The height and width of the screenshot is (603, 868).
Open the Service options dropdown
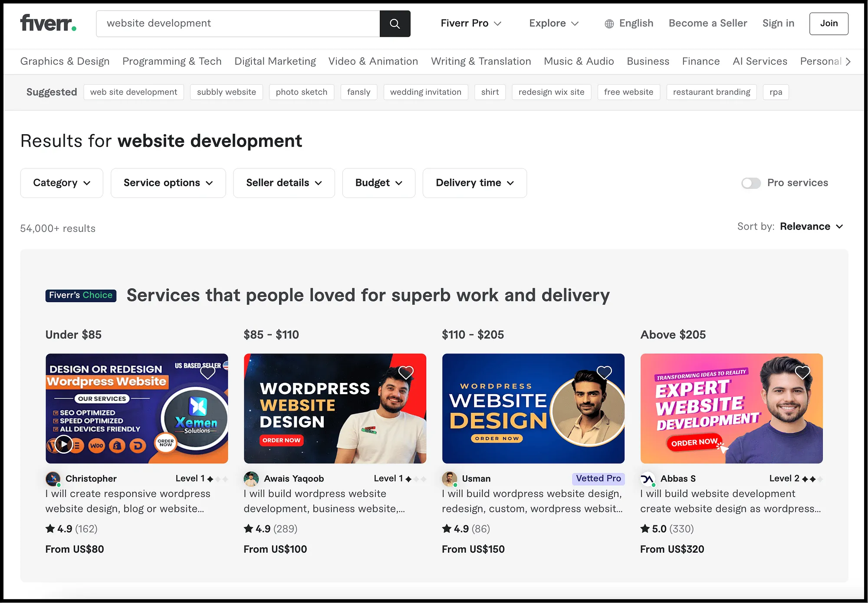168,183
